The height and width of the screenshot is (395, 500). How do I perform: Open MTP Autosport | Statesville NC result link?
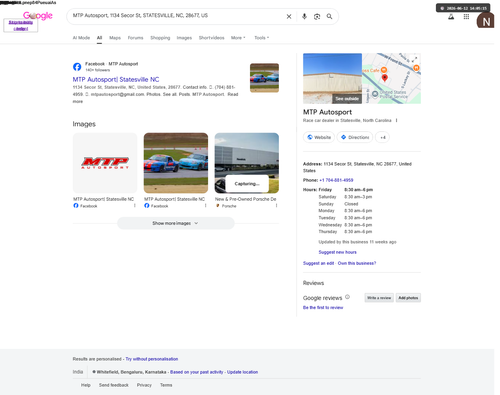116,79
